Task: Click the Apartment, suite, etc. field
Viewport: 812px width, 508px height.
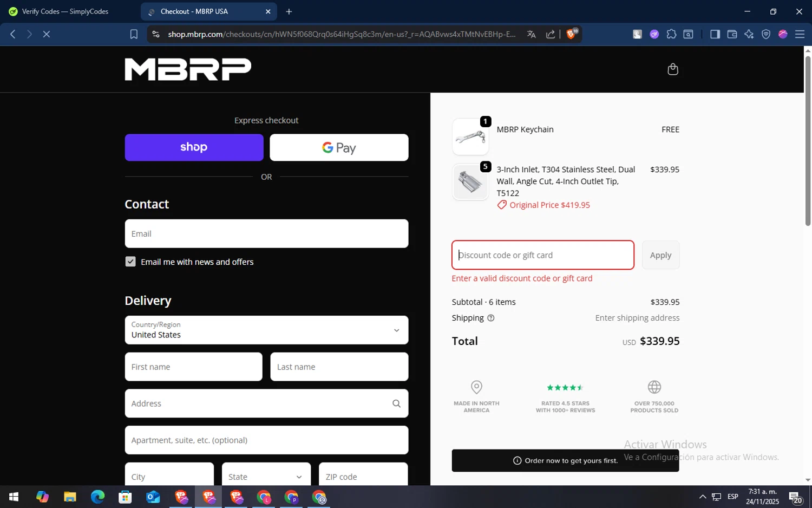Action: 266,440
